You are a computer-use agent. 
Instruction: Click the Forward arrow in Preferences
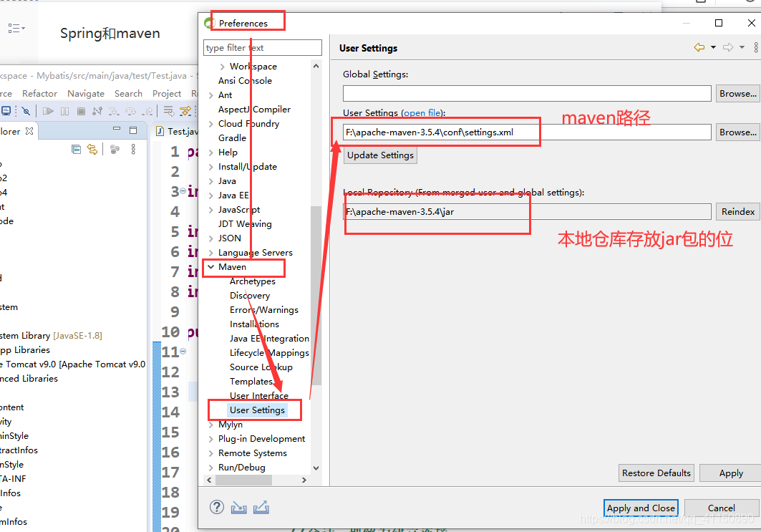tap(728, 47)
